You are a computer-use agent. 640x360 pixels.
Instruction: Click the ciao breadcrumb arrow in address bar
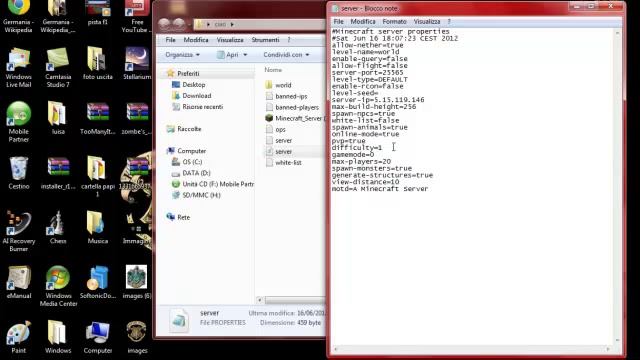232,24
